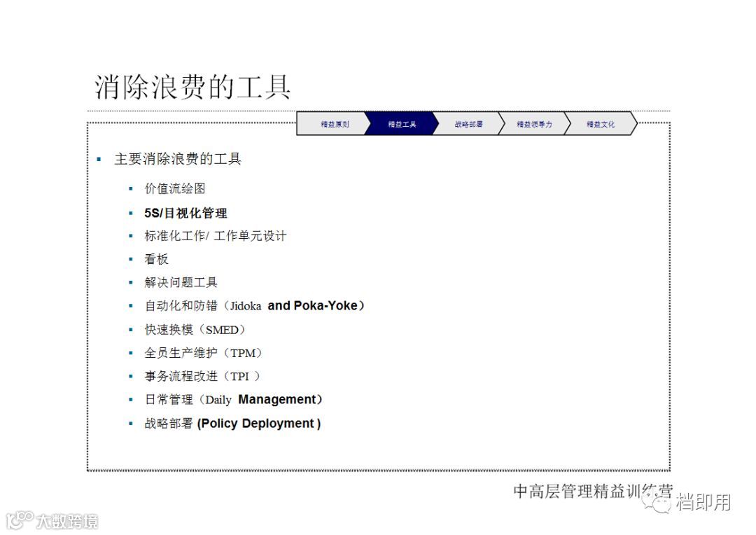Select the highlighted 精益工具 chevron
Viewport: 756px width, 535px height.
click(x=402, y=123)
